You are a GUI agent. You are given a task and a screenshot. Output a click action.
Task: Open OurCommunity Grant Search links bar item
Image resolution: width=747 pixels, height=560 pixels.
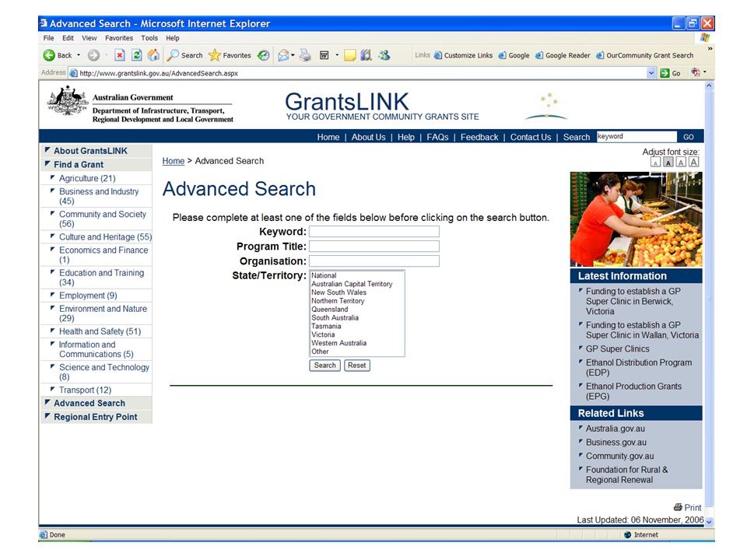click(645, 55)
